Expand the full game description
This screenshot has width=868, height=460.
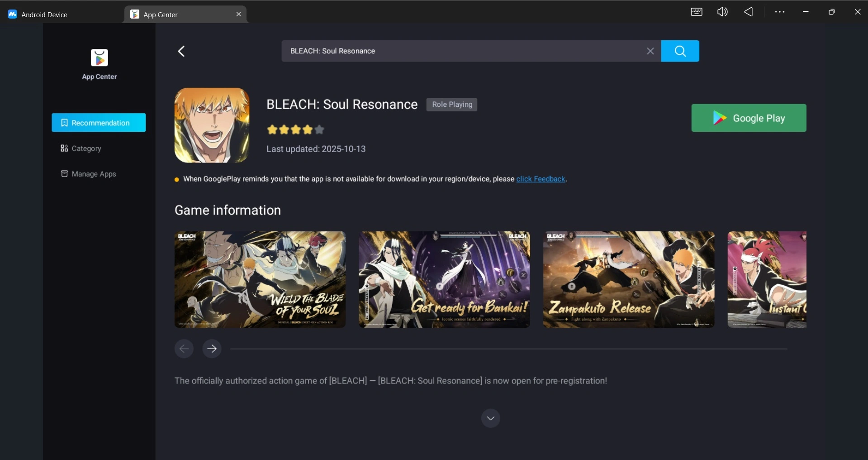click(x=491, y=418)
